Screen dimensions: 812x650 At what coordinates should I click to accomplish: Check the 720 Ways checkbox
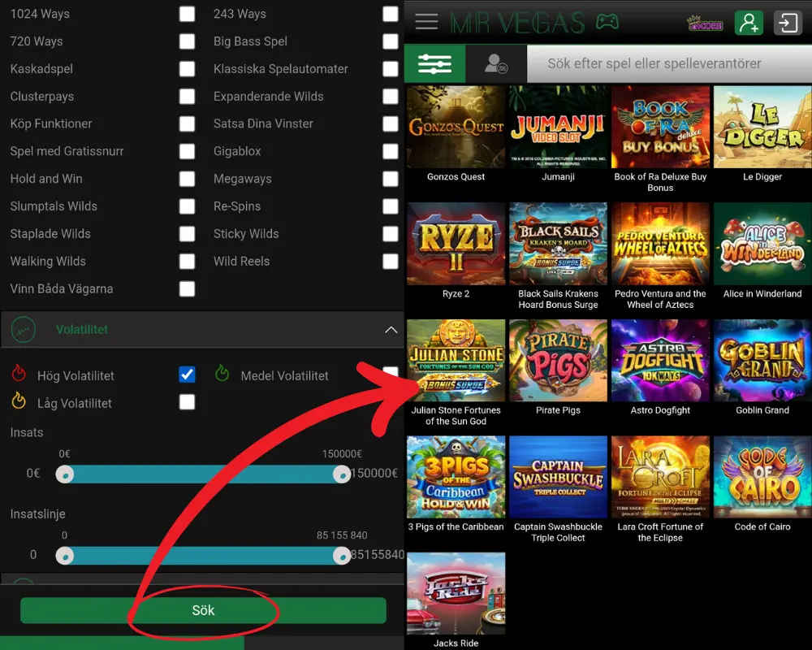(x=187, y=41)
